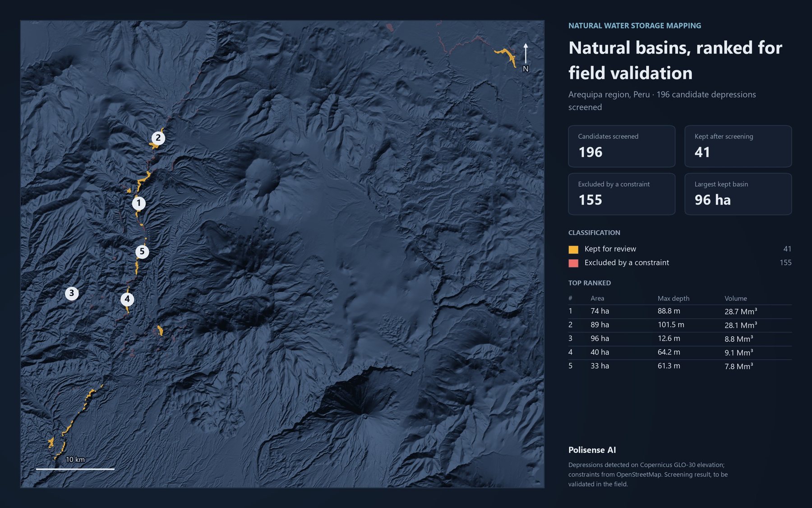
Task: Click the 'Polisense AI' credit text
Action: (592, 450)
